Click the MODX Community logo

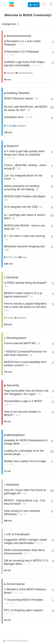[x=11, y=5]
